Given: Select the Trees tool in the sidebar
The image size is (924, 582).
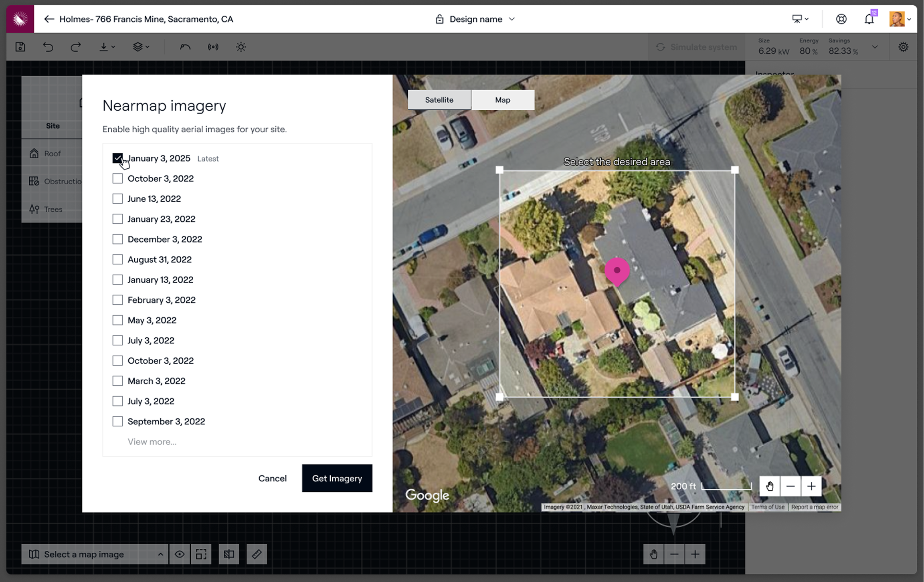Looking at the screenshot, I should coord(53,209).
